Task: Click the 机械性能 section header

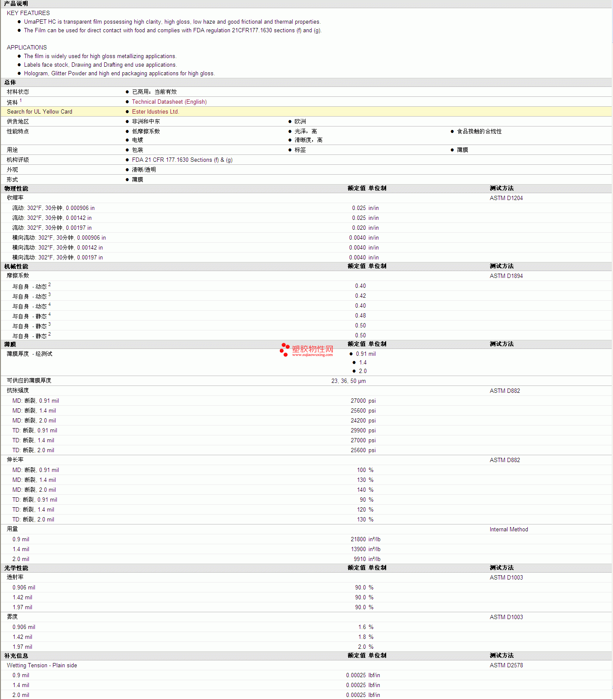Action: pyautogui.click(x=16, y=267)
